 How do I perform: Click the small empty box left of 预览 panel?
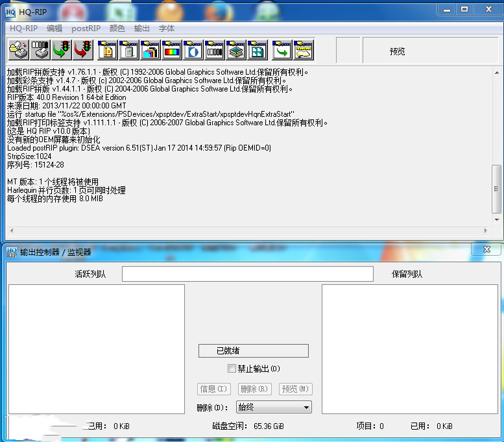click(x=348, y=51)
